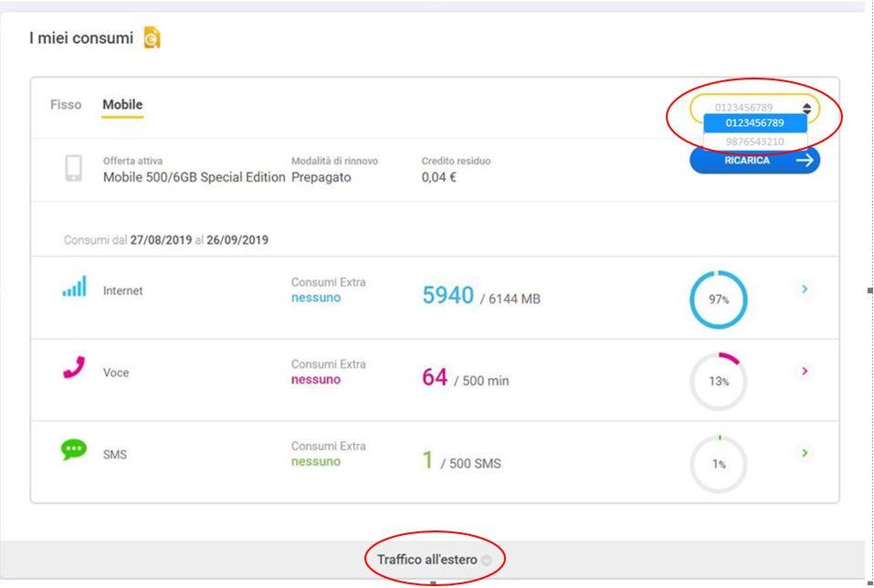Click the 97% Internet usage ring
The width and height of the screenshot is (874, 588).
pos(719,299)
